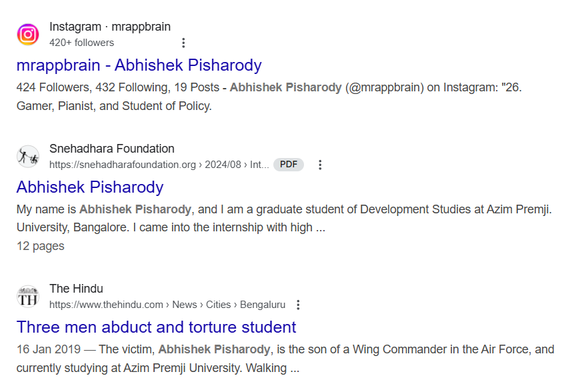Screen dimensions: 582x392
Task: Click the Azim Premji University graduate student snippet
Action: click(284, 218)
